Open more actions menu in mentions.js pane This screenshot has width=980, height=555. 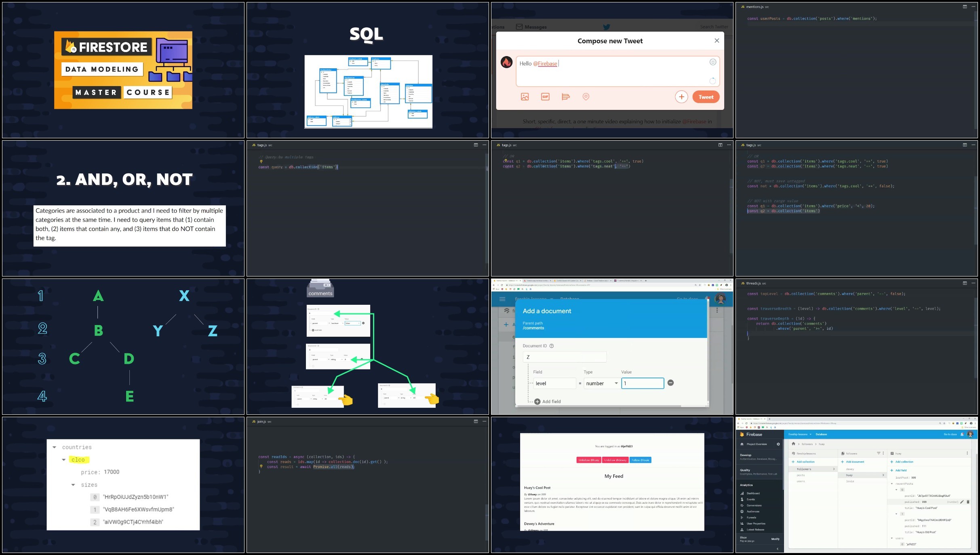click(974, 6)
